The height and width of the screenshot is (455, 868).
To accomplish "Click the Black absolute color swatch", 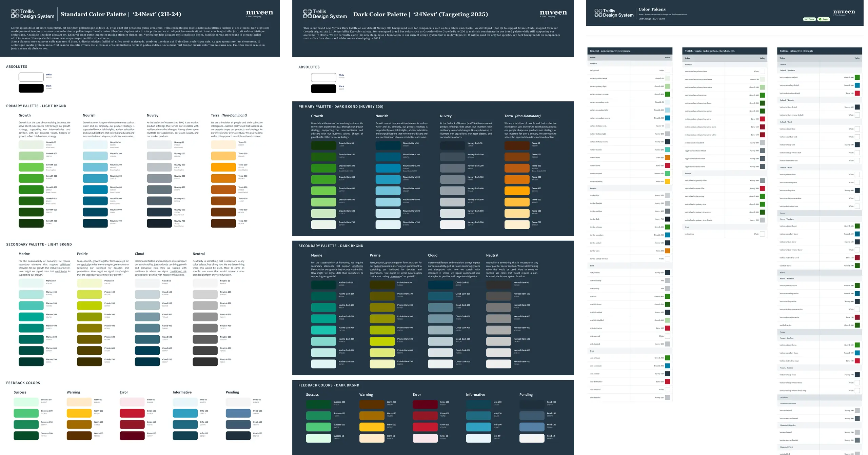I will tap(31, 88).
